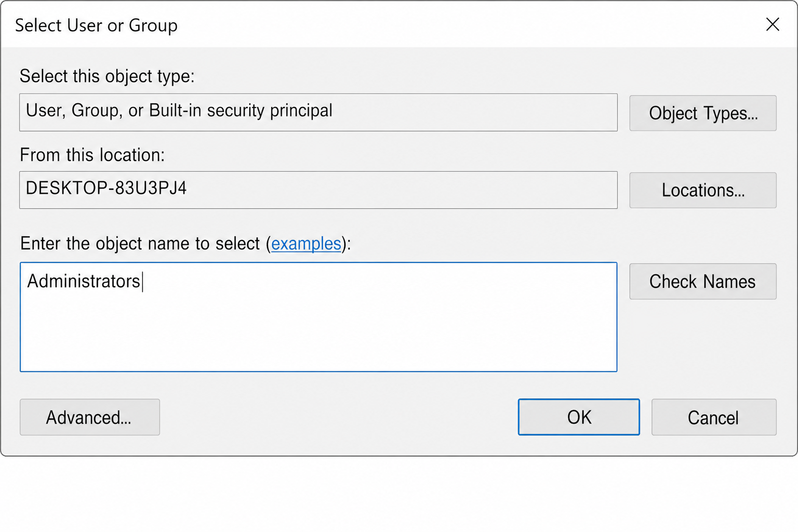This screenshot has height=532, width=798.
Task: Focus the object name text box
Action: [x=318, y=317]
